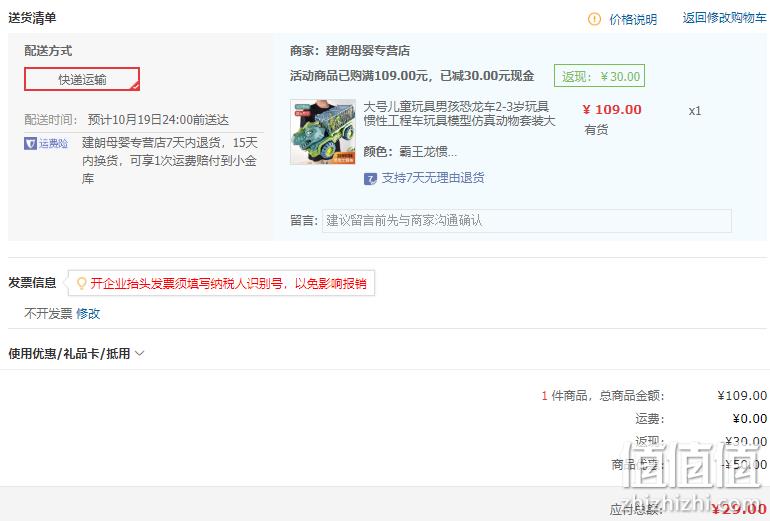
Task: Select 快递运输 delivery method option
Action: [82, 79]
